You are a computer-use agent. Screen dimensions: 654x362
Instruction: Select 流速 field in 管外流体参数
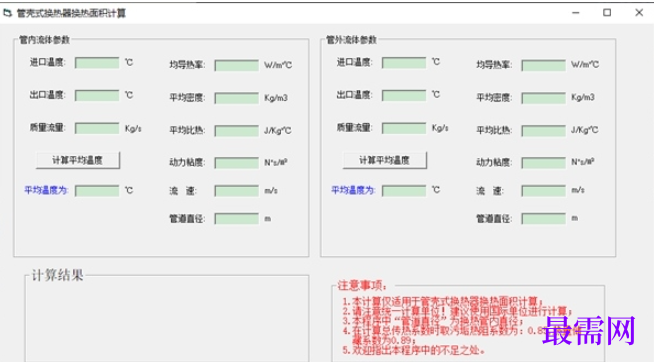543,191
